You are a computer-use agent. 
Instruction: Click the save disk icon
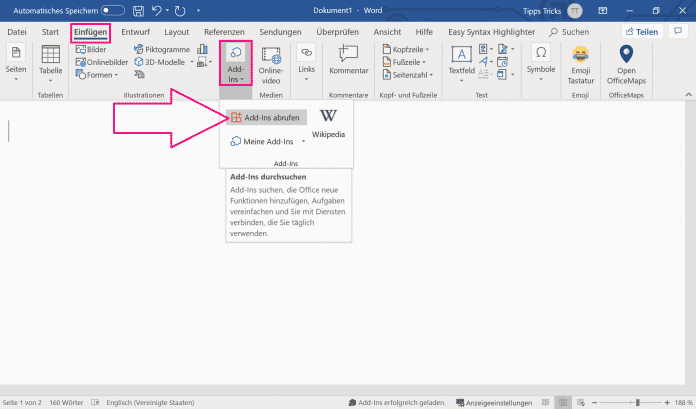pyautogui.click(x=139, y=11)
